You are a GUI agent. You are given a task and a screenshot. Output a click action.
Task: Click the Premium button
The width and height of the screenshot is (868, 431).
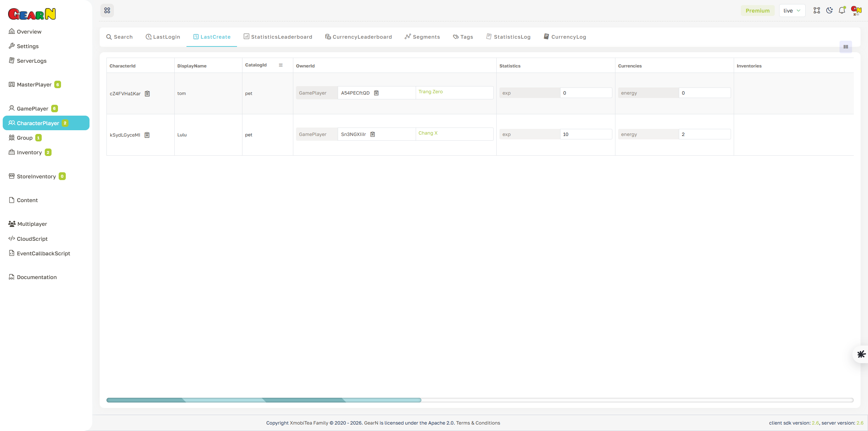click(757, 11)
